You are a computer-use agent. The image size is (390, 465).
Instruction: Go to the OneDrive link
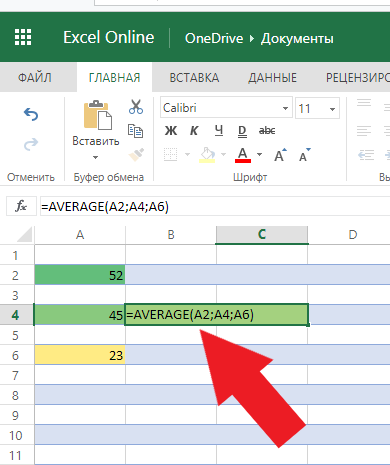pos(214,38)
